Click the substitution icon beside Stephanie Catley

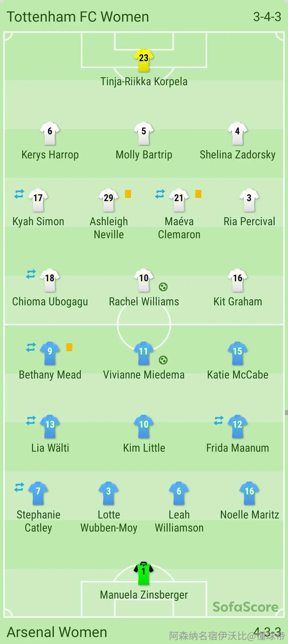19,487
